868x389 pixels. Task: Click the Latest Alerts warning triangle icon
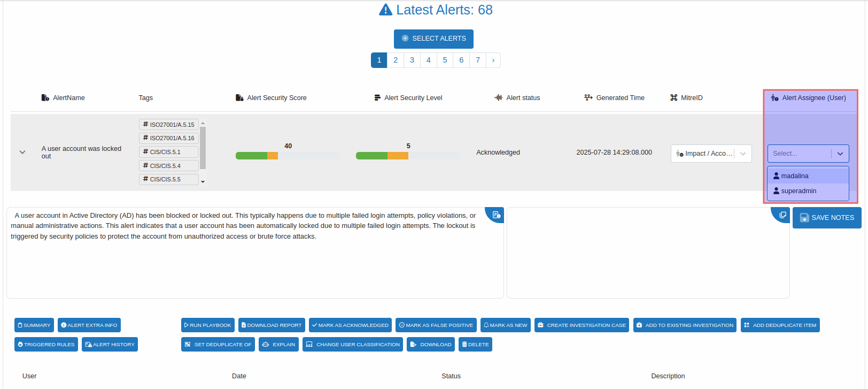point(385,10)
